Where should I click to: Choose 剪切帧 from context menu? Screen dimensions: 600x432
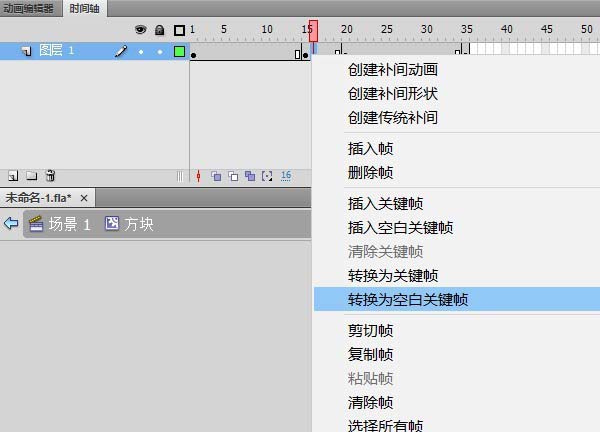(x=370, y=331)
